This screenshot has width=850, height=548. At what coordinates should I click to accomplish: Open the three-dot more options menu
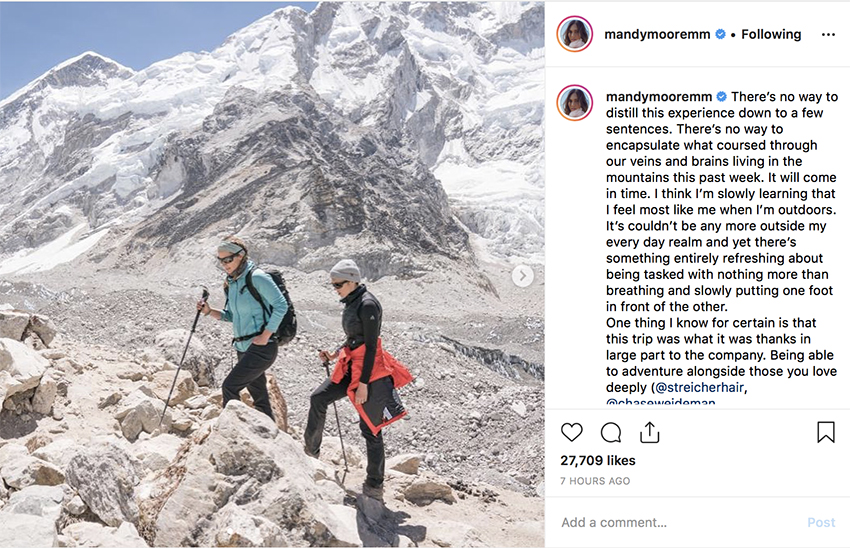click(x=827, y=34)
